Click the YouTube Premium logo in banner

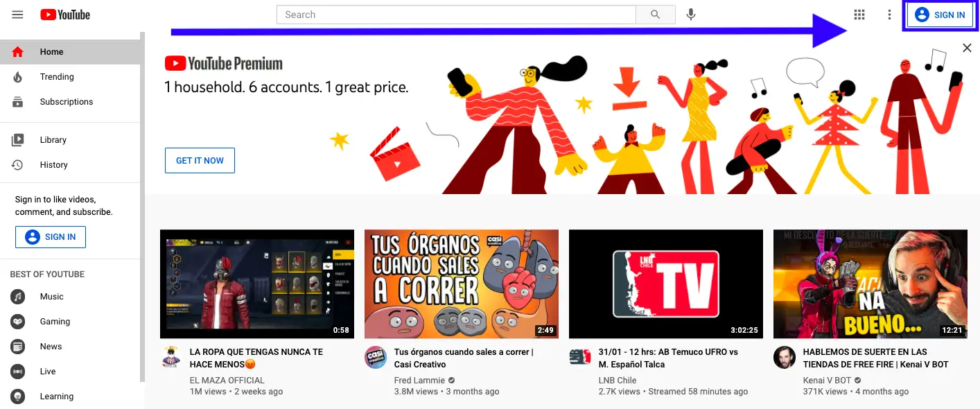click(x=224, y=64)
